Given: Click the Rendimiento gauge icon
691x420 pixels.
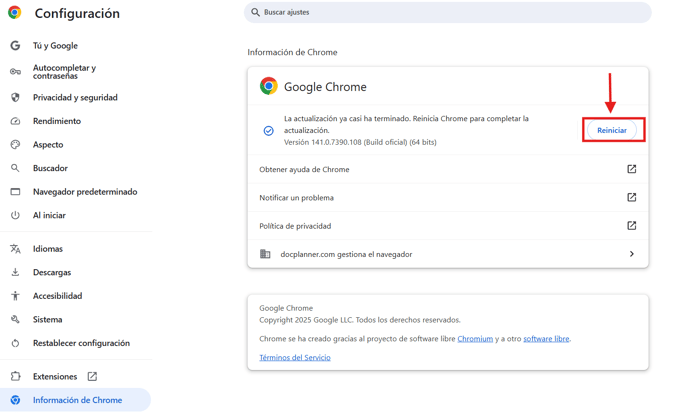Looking at the screenshot, I should [x=15, y=121].
